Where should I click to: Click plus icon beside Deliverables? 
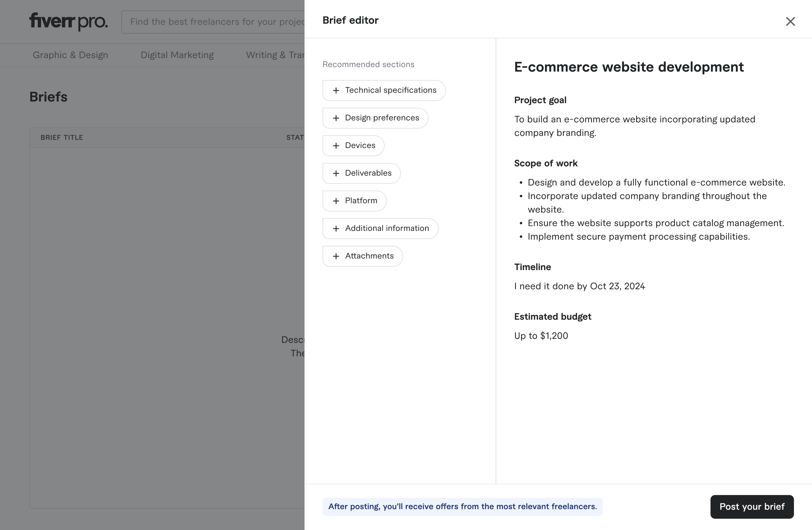[336, 173]
